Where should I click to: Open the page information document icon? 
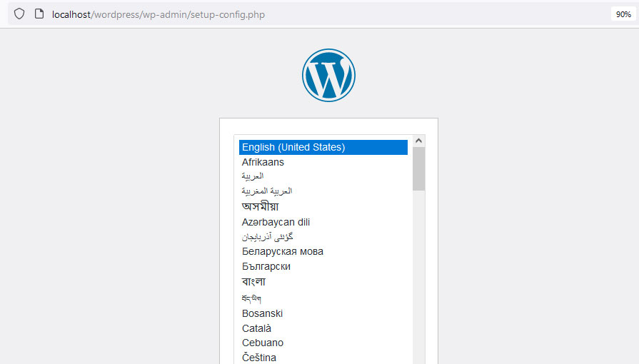tap(39, 14)
